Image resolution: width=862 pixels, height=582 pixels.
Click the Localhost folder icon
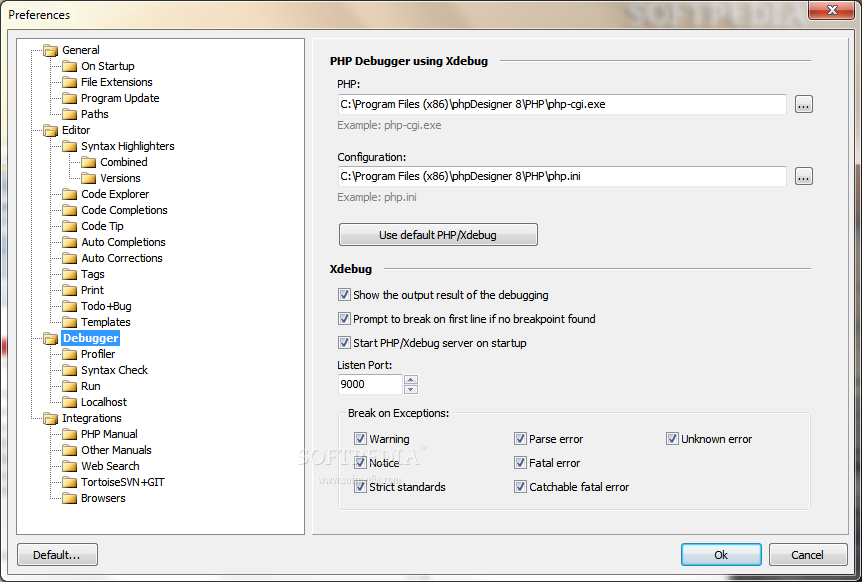(69, 402)
